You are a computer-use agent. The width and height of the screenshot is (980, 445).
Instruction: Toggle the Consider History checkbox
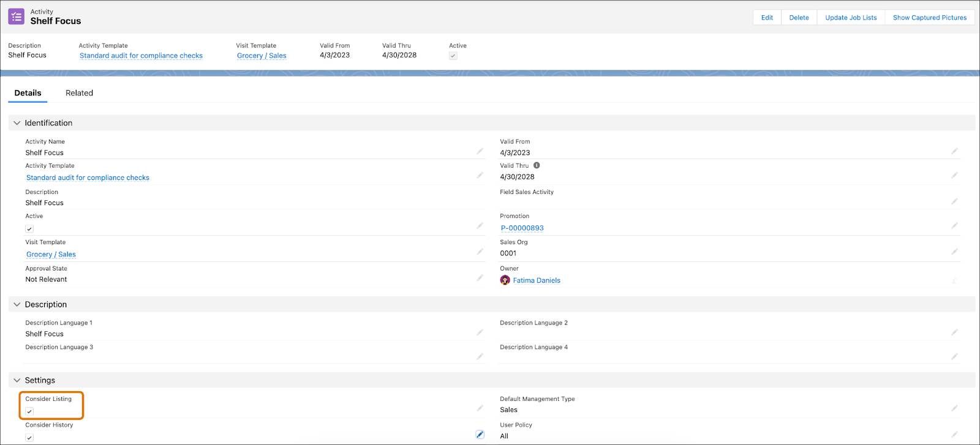(29, 438)
